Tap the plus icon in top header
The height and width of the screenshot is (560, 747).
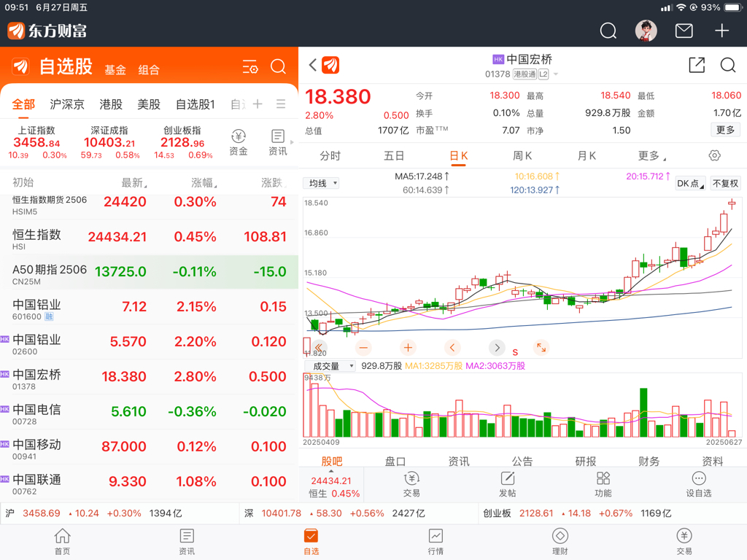[x=721, y=31]
